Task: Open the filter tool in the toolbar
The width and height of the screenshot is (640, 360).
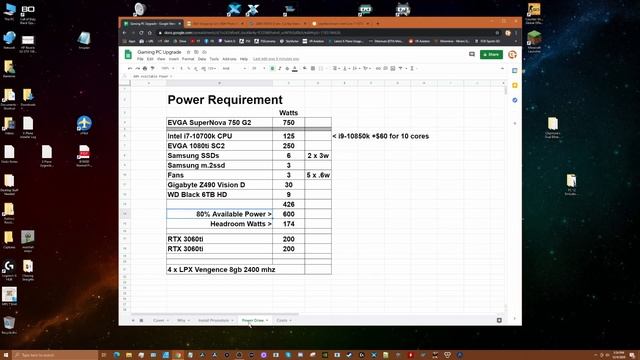Action: 400,68
